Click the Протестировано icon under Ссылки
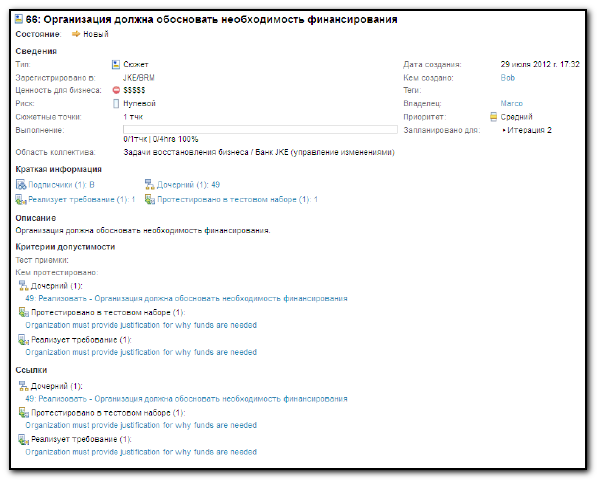 point(24,413)
